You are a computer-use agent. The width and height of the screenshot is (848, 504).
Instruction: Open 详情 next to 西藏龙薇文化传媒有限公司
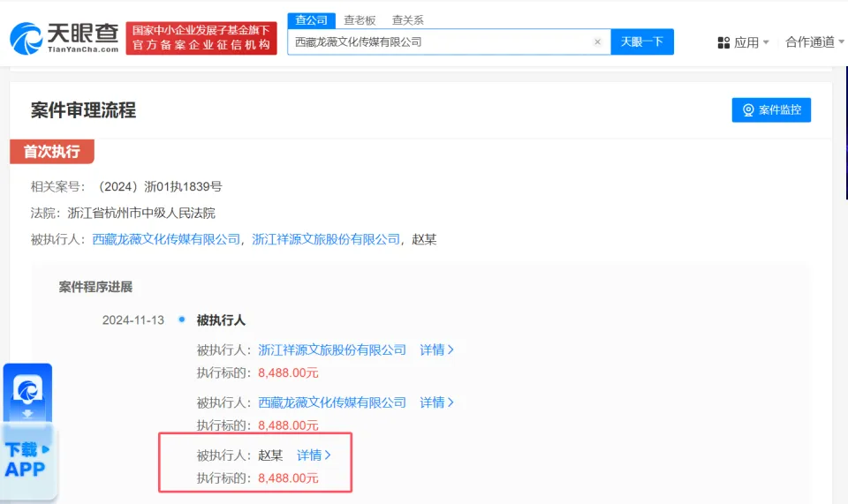pyautogui.click(x=436, y=402)
